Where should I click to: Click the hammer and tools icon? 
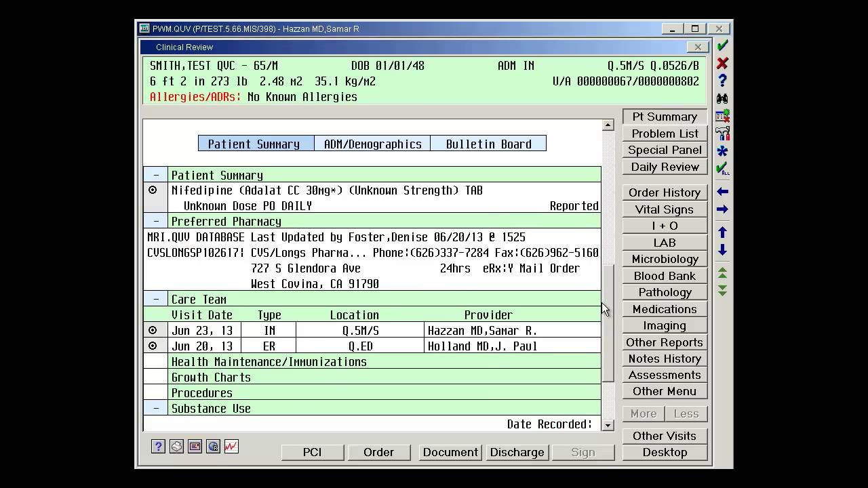723,134
